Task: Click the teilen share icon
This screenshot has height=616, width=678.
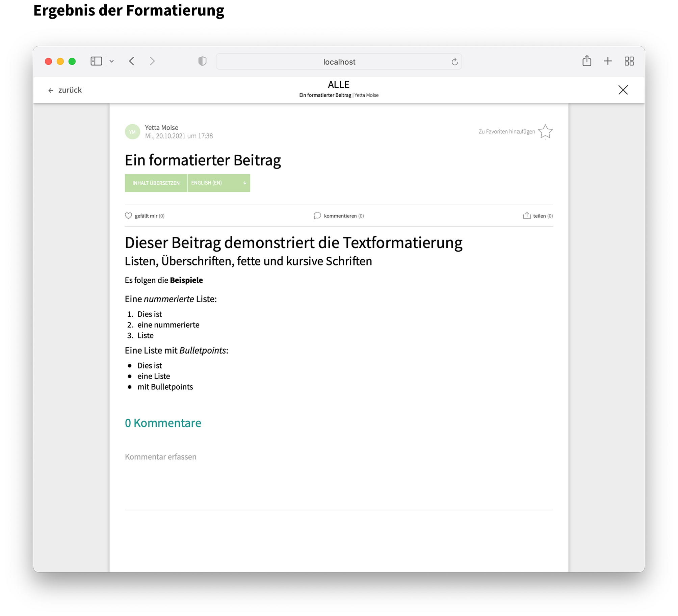Action: [x=527, y=216]
